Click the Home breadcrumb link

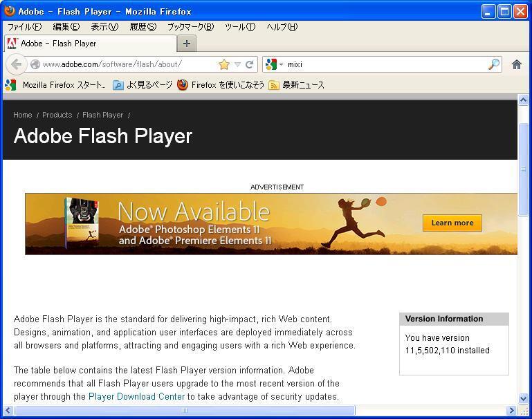[x=22, y=115]
